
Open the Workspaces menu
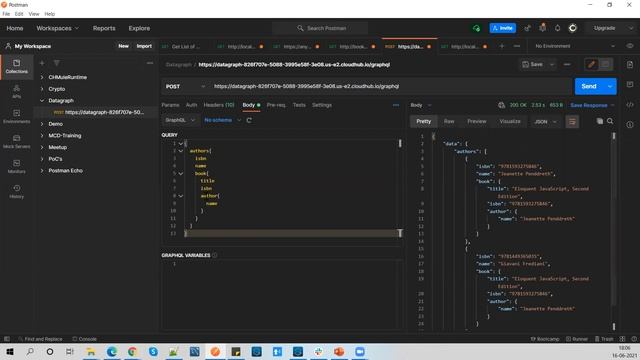(x=58, y=28)
